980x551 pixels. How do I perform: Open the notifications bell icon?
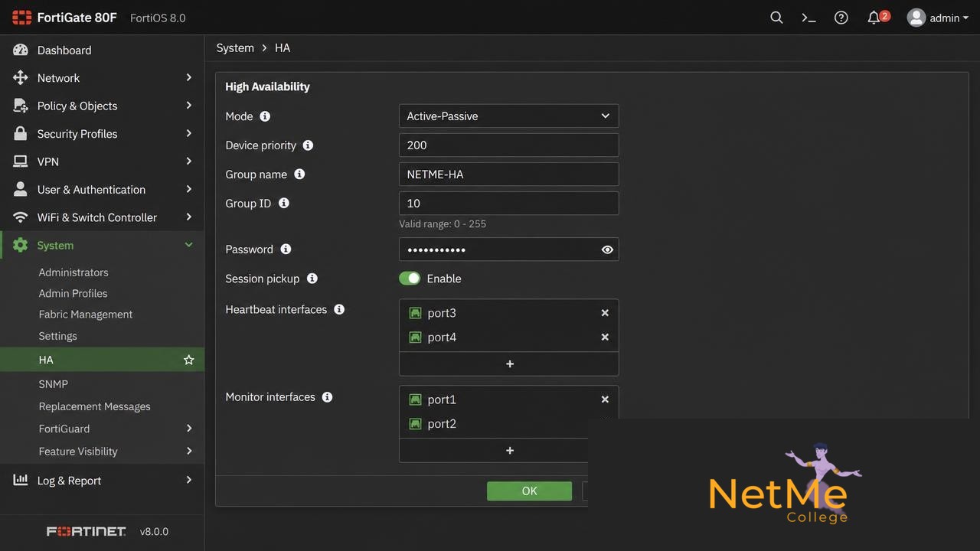click(874, 18)
